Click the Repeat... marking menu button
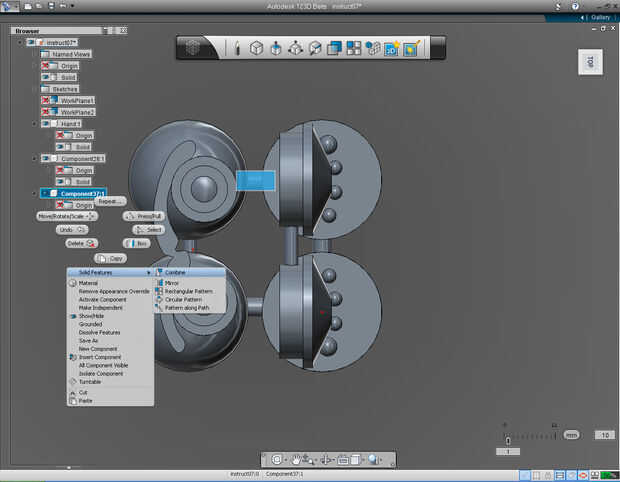This screenshot has width=620, height=482. (110, 202)
